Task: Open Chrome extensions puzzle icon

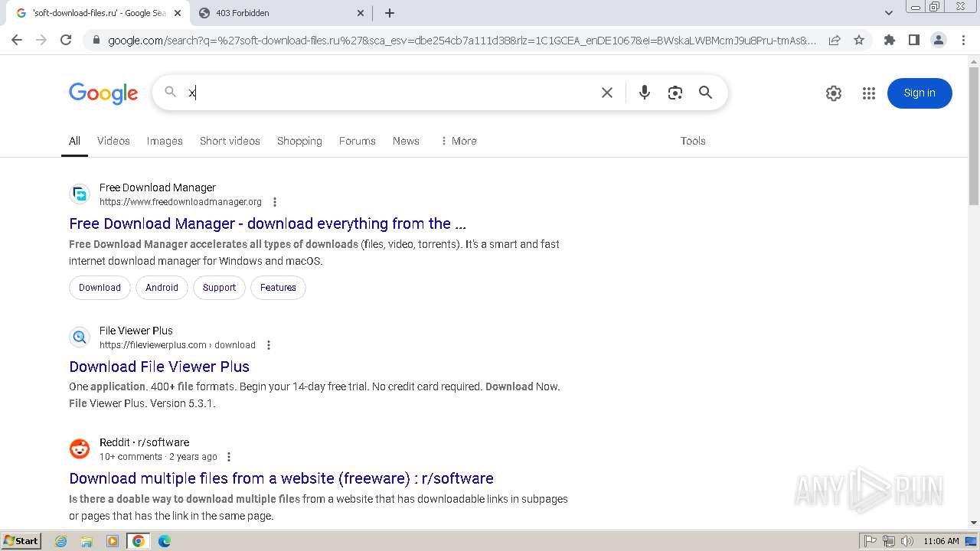Action: 890,40
